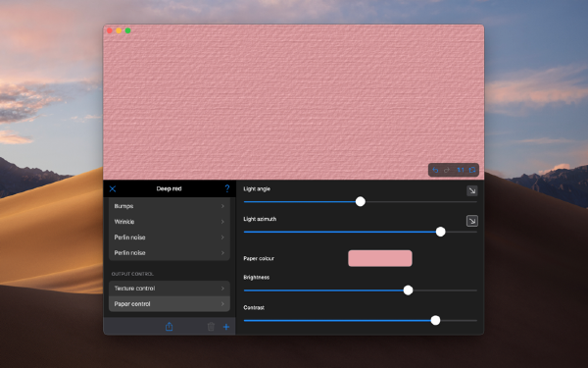Expand the Wrinkle layer chevron
The height and width of the screenshot is (368, 588).
222,222
